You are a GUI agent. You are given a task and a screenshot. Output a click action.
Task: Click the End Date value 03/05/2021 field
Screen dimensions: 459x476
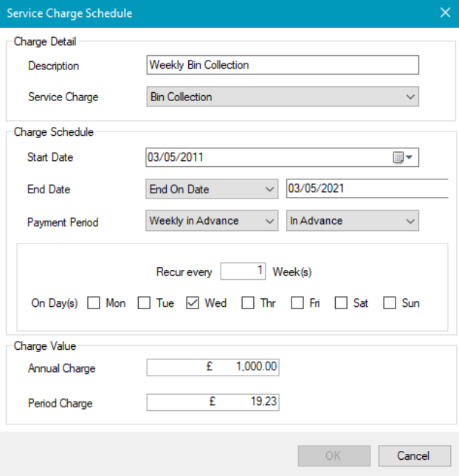[367, 189]
